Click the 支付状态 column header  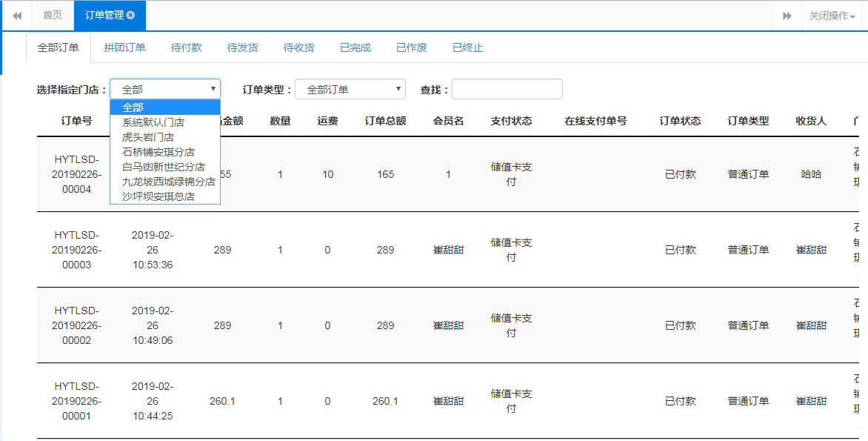(x=512, y=121)
